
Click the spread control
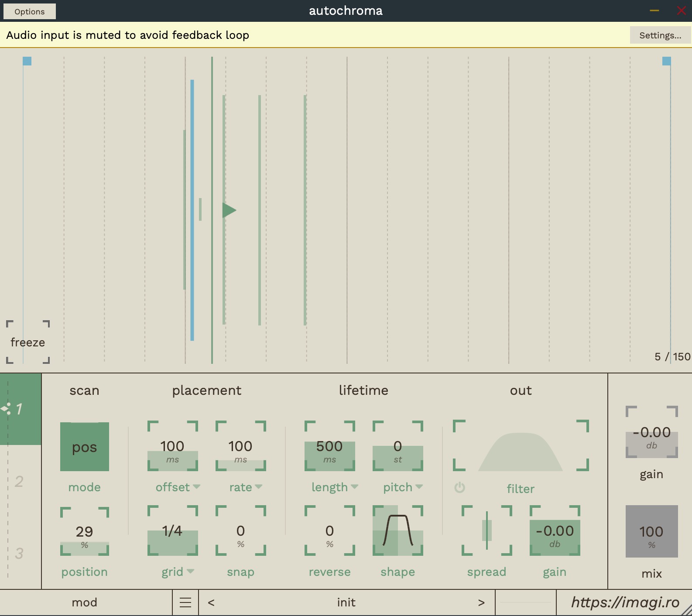[x=487, y=530]
